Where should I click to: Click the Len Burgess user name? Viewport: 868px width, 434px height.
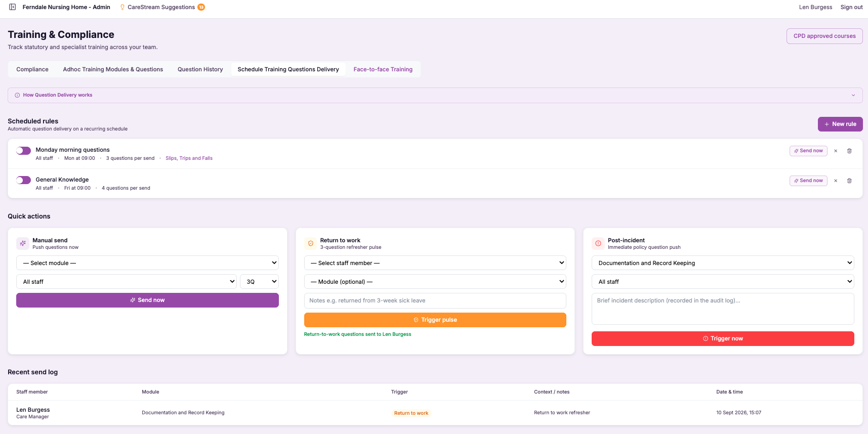tap(815, 7)
